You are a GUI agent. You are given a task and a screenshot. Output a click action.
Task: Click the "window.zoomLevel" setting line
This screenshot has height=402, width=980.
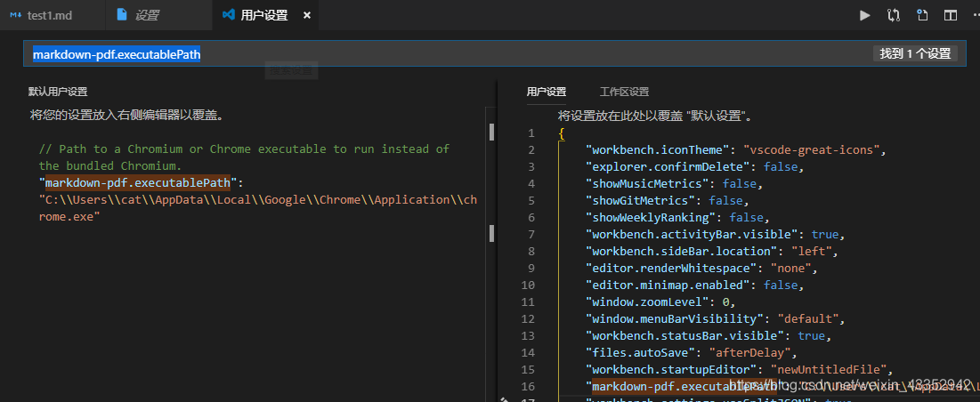[660, 302]
